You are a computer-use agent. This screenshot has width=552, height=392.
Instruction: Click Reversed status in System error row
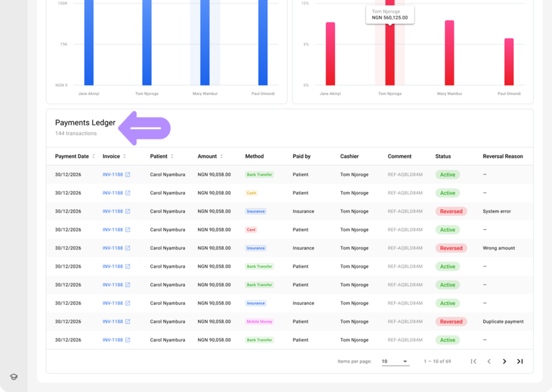click(x=451, y=211)
